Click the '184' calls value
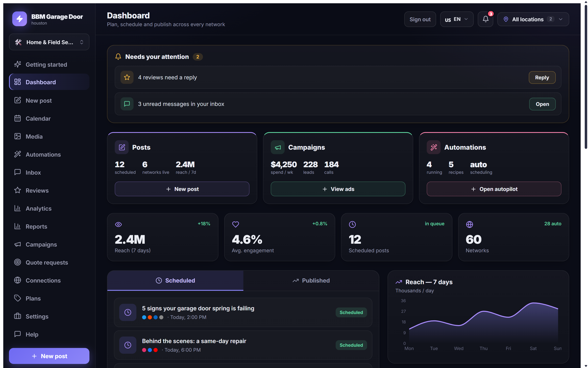 (x=331, y=164)
